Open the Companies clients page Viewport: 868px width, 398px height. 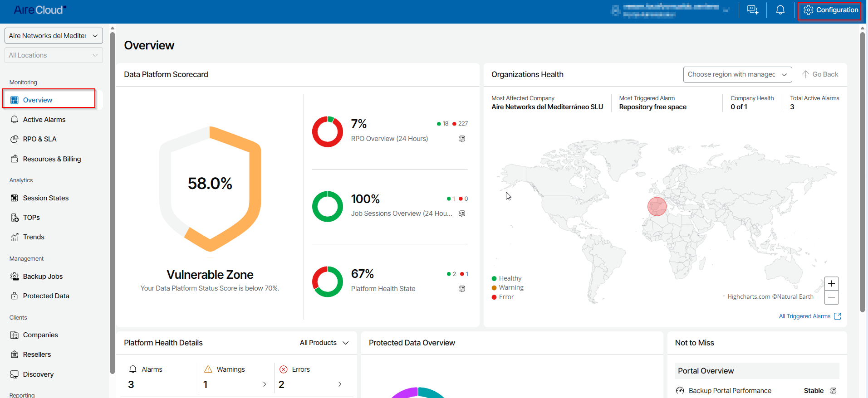click(x=40, y=335)
